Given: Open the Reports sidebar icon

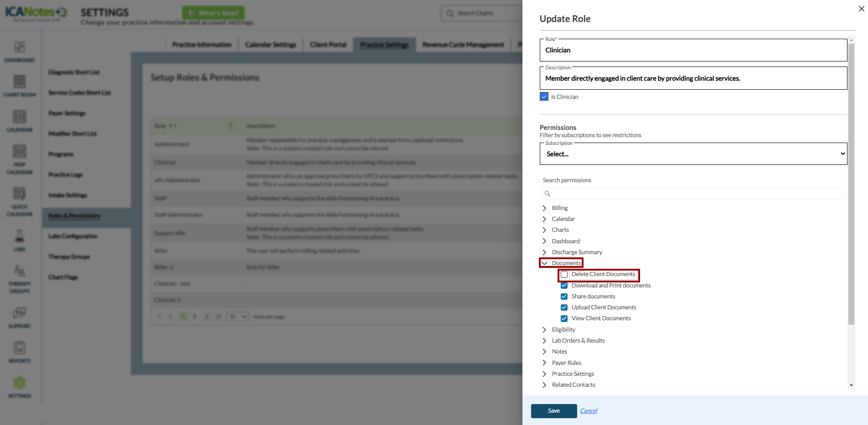Looking at the screenshot, I should coord(19,348).
